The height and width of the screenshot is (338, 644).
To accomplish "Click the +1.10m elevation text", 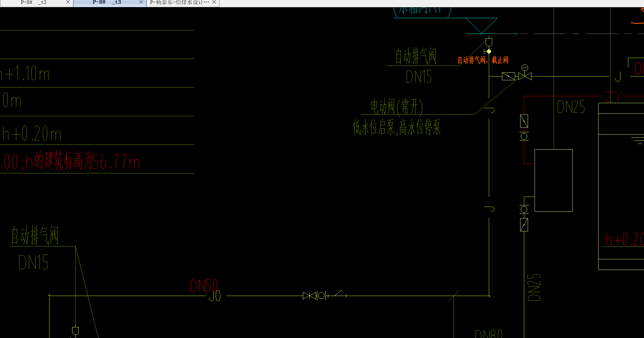I will pyautogui.click(x=27, y=74).
